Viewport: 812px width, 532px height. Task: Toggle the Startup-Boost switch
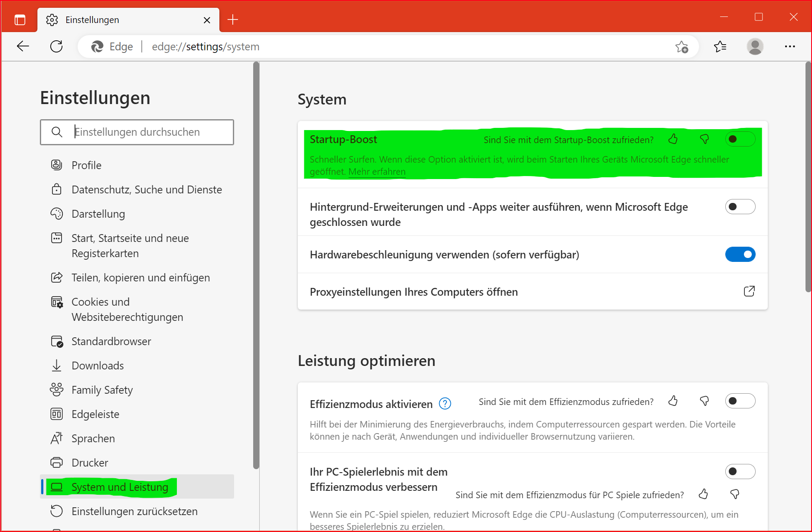[x=740, y=139]
